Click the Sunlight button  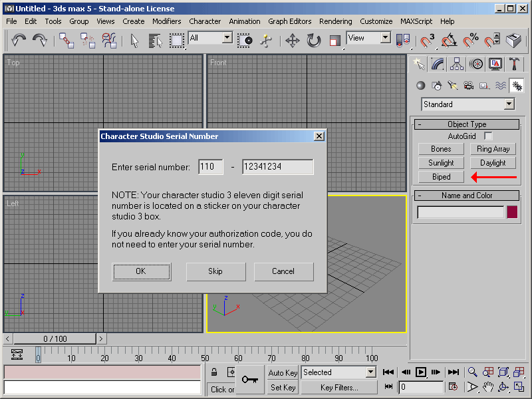click(441, 163)
